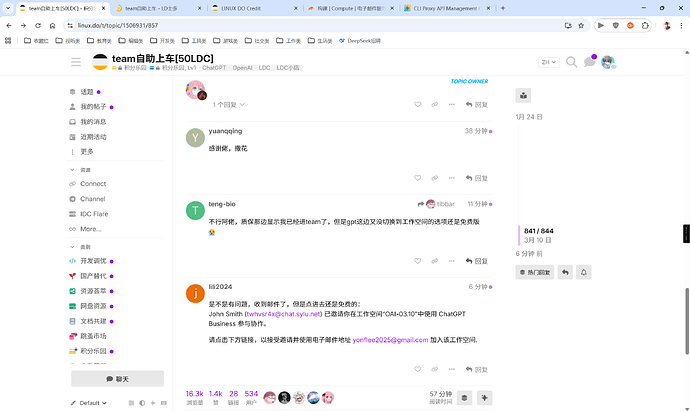
Task: Reply to yuanqqing's post
Action: tap(477, 178)
